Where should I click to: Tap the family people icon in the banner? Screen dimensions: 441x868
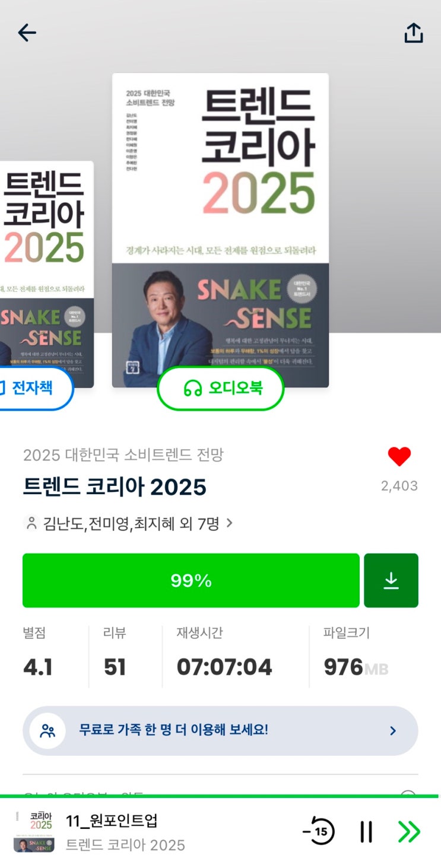(47, 730)
